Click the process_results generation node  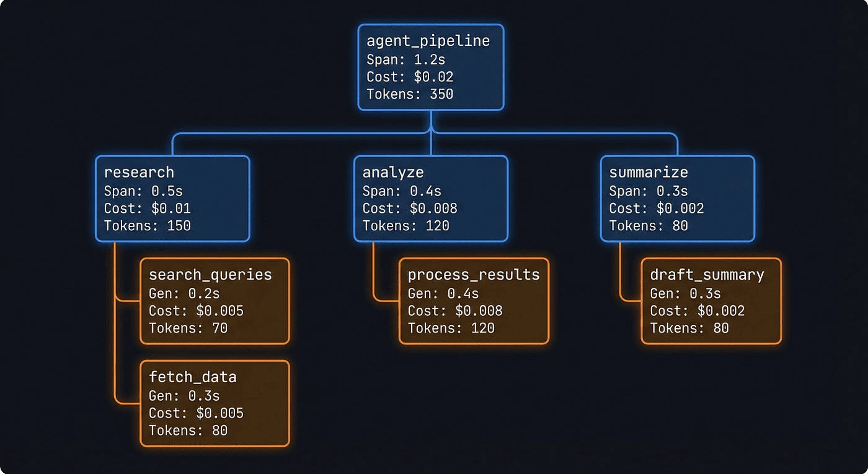[x=474, y=301]
